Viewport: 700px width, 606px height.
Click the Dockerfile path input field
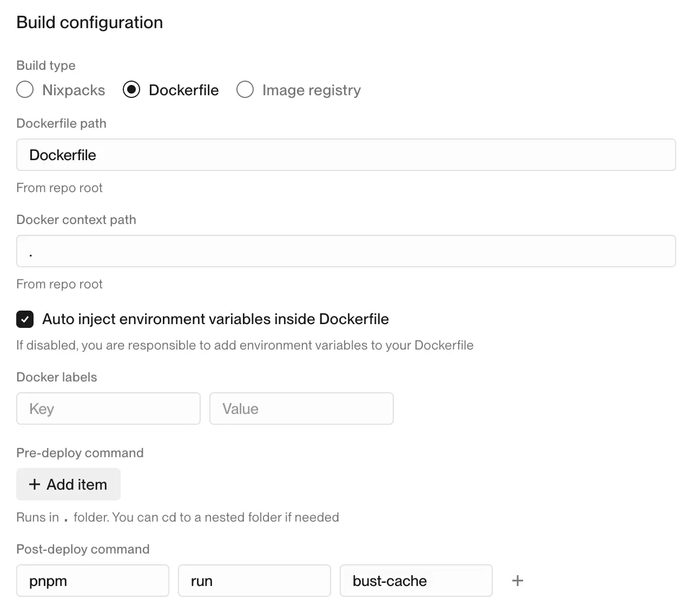(346, 155)
